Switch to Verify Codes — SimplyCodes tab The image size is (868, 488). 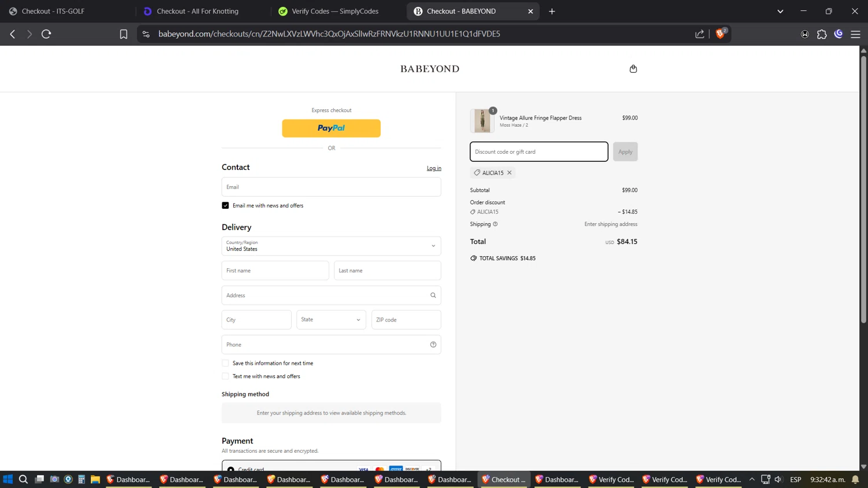coord(337,11)
